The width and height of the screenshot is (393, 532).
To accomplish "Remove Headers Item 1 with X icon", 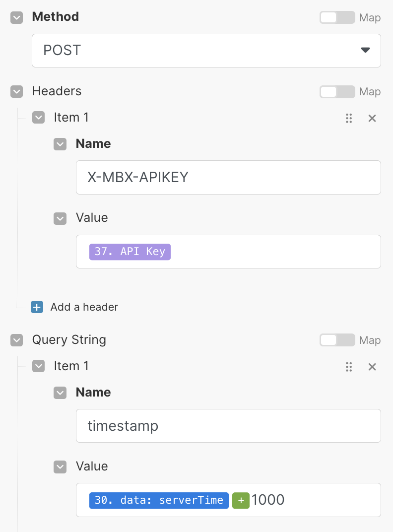I will 372,118.
